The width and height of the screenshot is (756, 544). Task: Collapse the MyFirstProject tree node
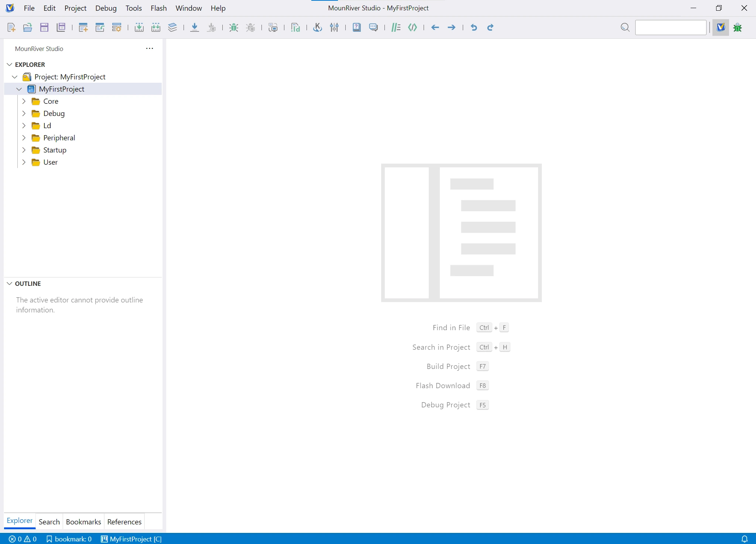19,89
